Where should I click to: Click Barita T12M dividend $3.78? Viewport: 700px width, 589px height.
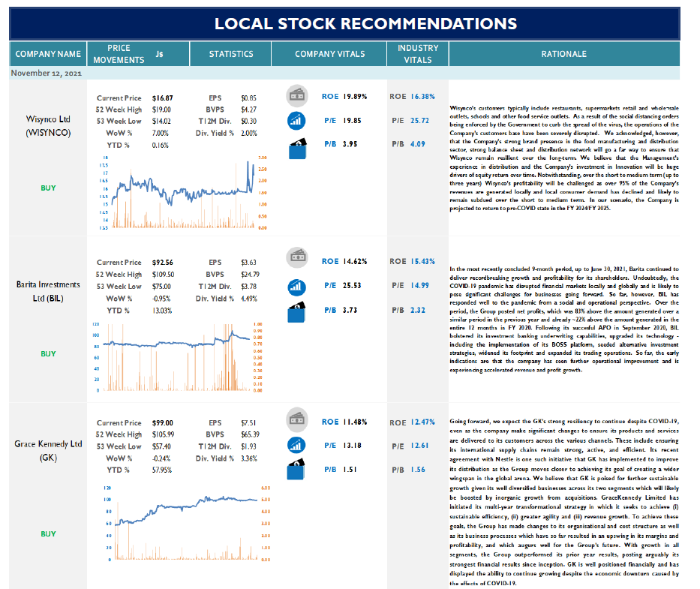(248, 286)
